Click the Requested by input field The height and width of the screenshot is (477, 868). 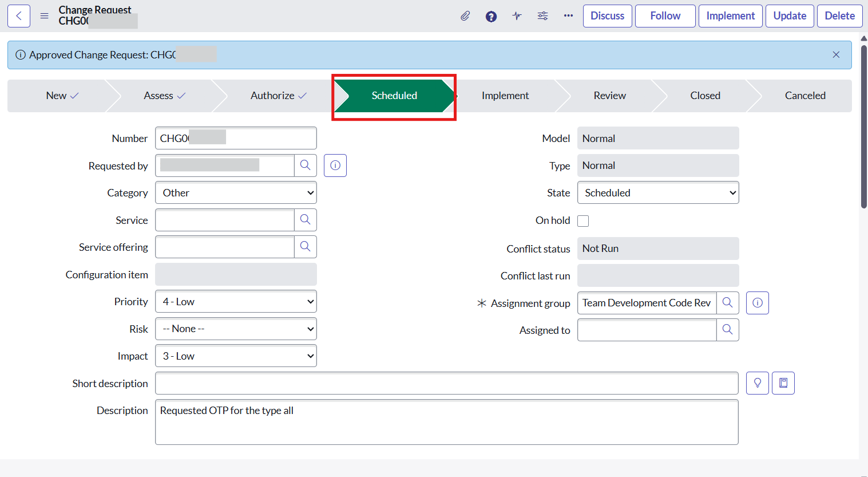click(225, 165)
